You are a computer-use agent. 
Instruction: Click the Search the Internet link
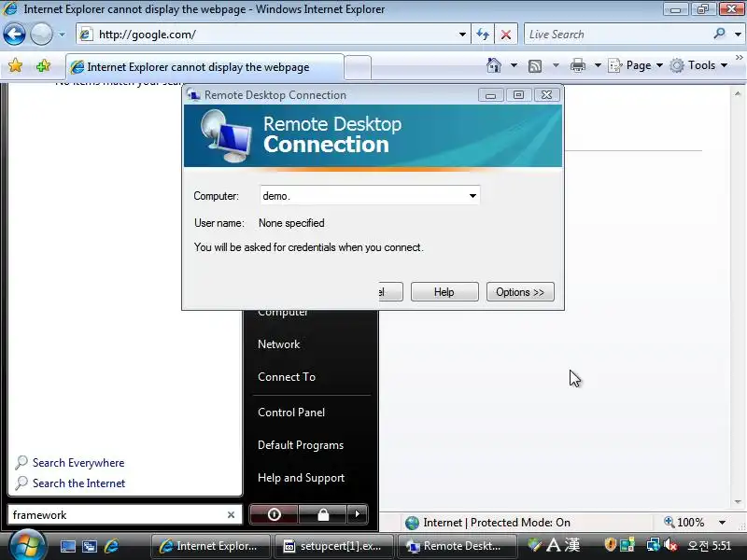coord(78,483)
